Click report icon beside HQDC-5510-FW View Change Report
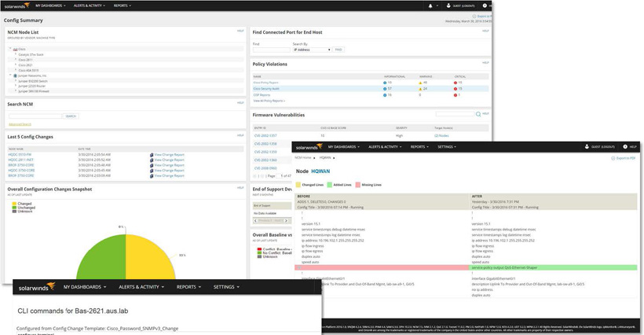This screenshot has width=644, height=335. point(151,155)
